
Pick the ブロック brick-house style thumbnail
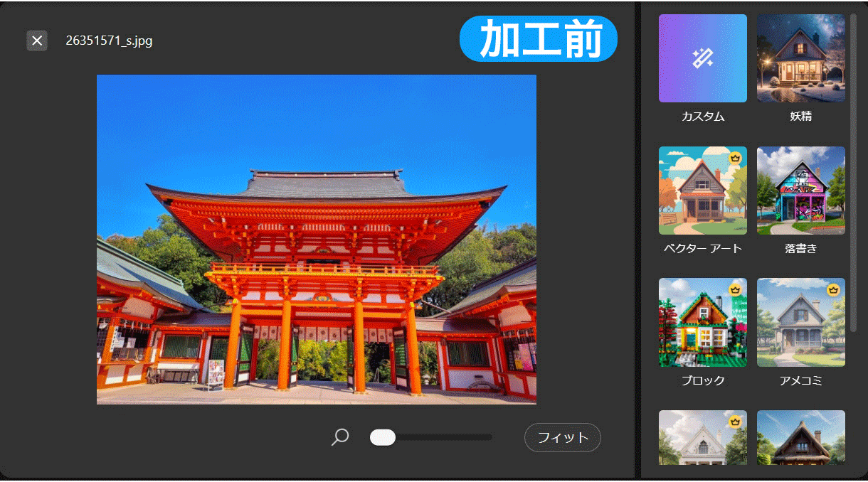[702, 322]
